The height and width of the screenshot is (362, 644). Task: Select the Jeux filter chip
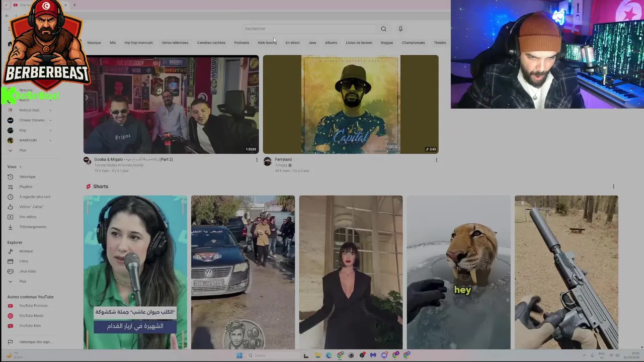click(x=312, y=43)
